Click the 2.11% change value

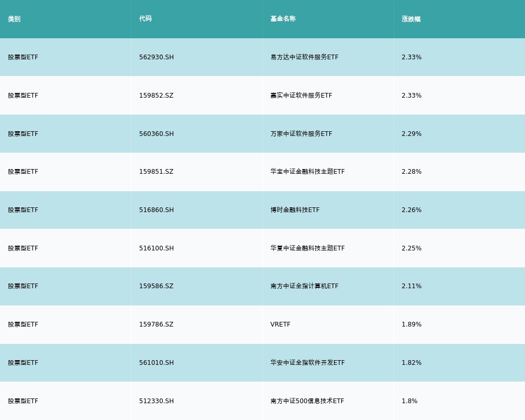412,286
